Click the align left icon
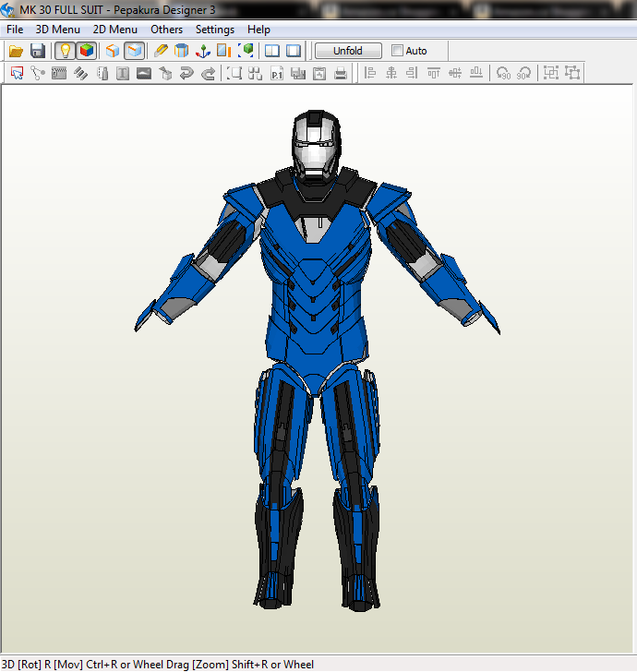The width and height of the screenshot is (637, 672). tap(370, 73)
